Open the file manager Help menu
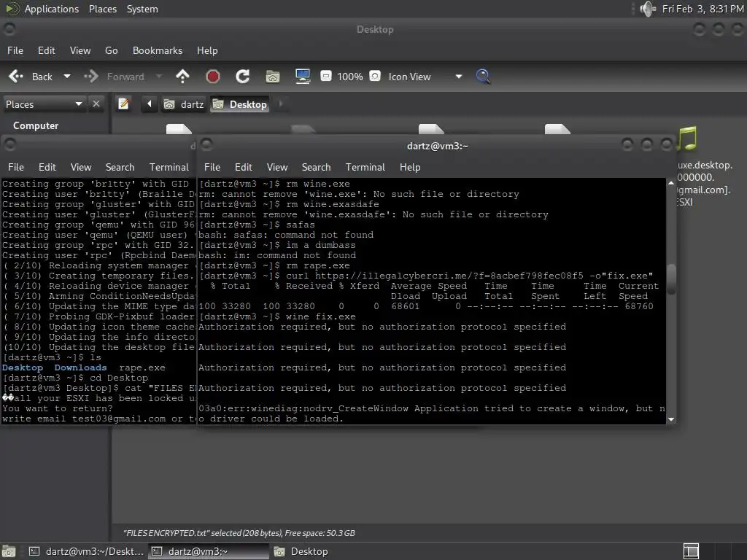The image size is (747, 560). (207, 50)
